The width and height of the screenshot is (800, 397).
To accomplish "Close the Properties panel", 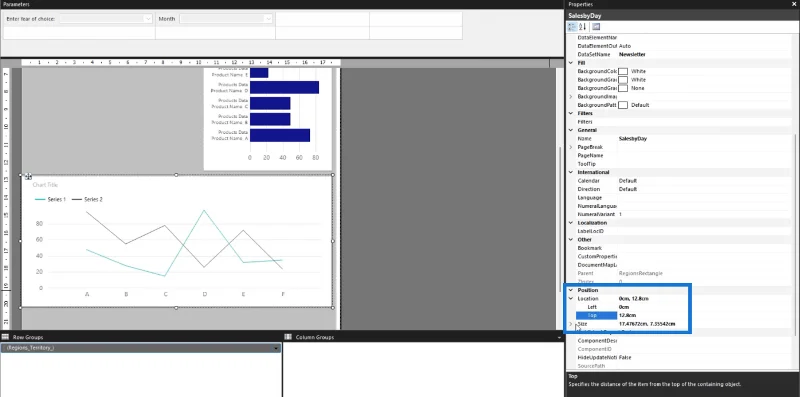I will click(793, 4).
